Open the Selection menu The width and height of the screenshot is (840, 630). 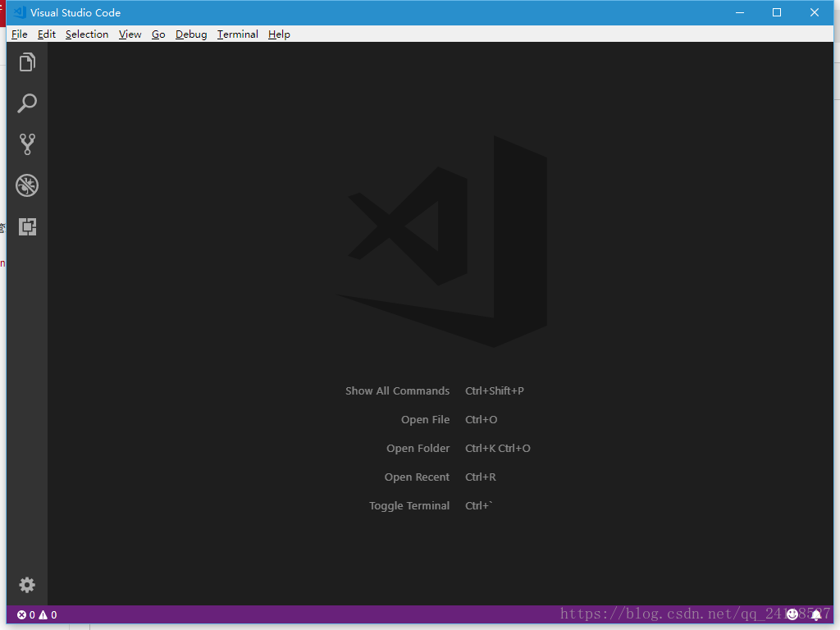87,34
